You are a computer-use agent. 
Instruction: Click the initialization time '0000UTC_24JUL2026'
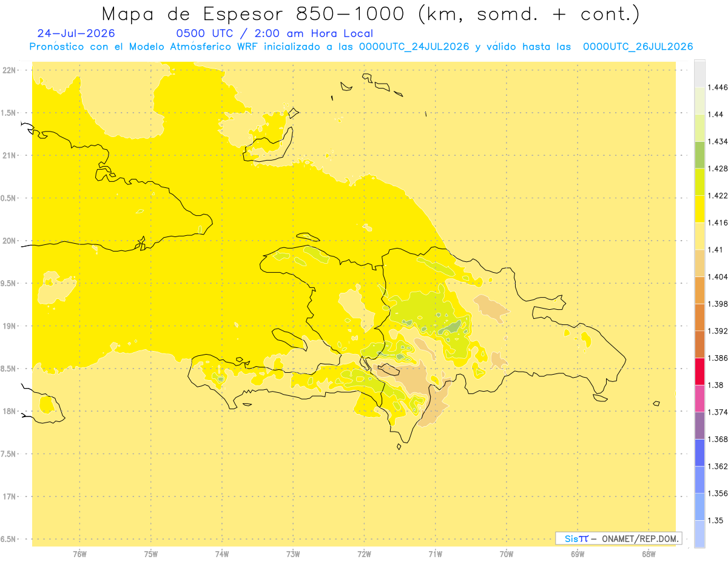pyautogui.click(x=414, y=47)
